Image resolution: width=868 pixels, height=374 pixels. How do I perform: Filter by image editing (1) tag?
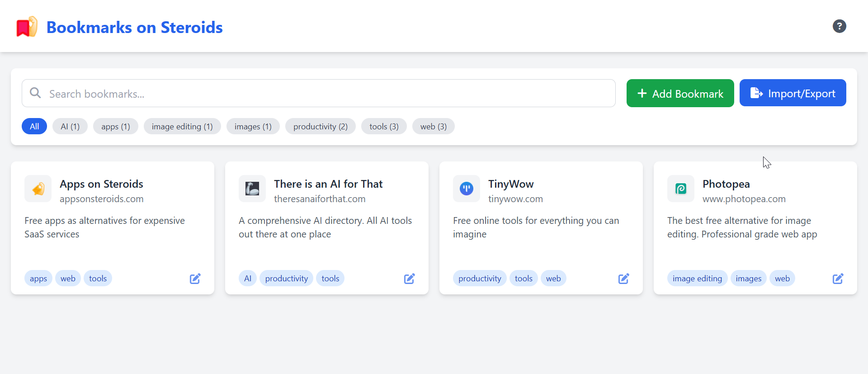click(x=182, y=127)
